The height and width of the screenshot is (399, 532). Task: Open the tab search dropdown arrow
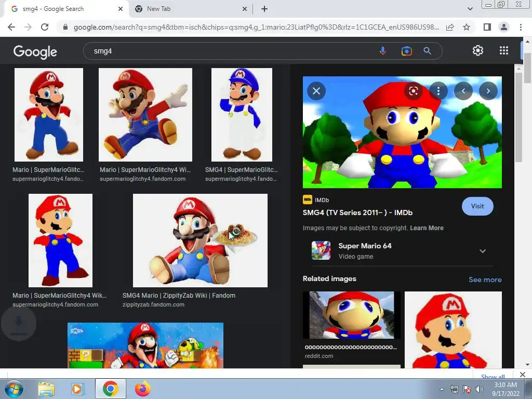(x=470, y=9)
